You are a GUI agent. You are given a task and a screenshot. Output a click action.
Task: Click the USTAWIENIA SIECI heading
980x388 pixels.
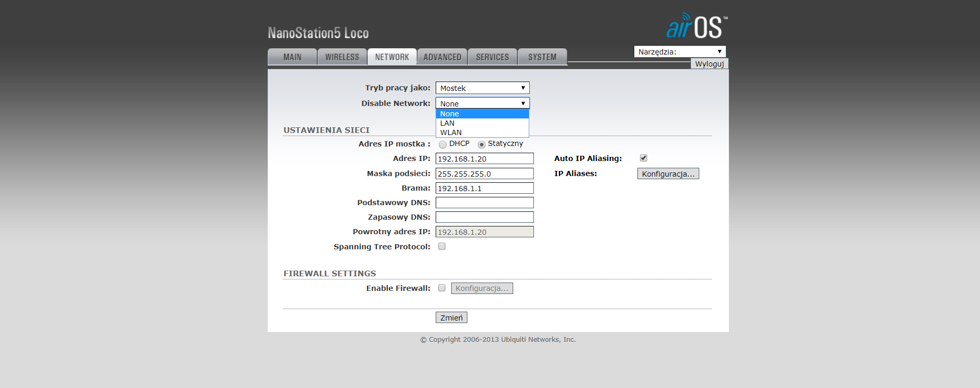(326, 130)
